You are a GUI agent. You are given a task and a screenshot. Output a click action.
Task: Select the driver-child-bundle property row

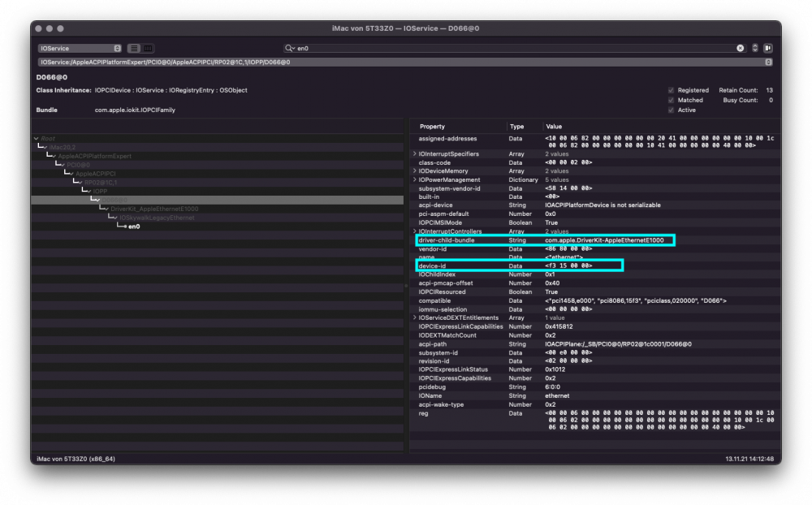tap(595, 240)
